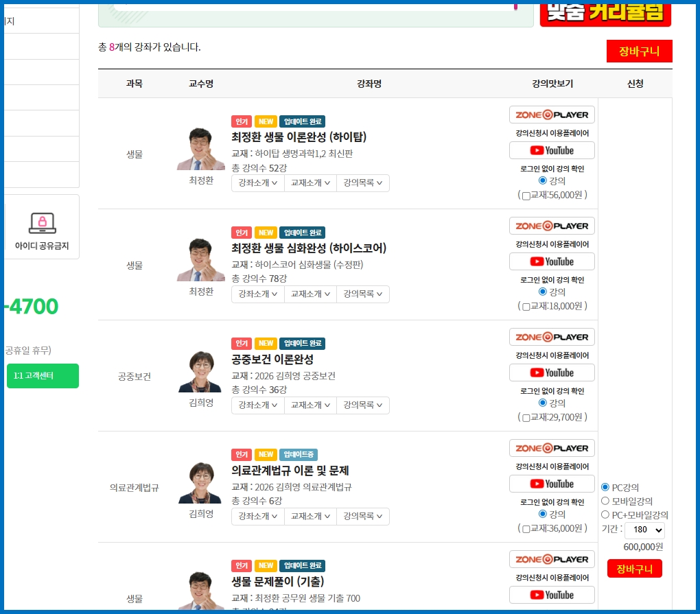Select 강의 radio for 의료관계법규 course
Screen dimensions: 700x614
pos(542,514)
